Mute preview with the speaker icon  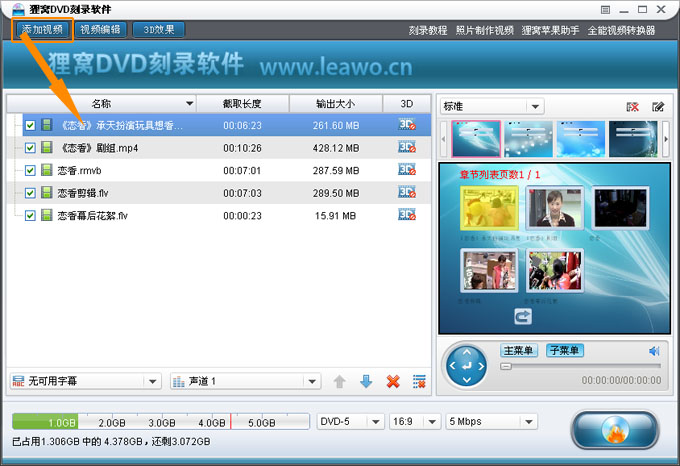coord(654,351)
